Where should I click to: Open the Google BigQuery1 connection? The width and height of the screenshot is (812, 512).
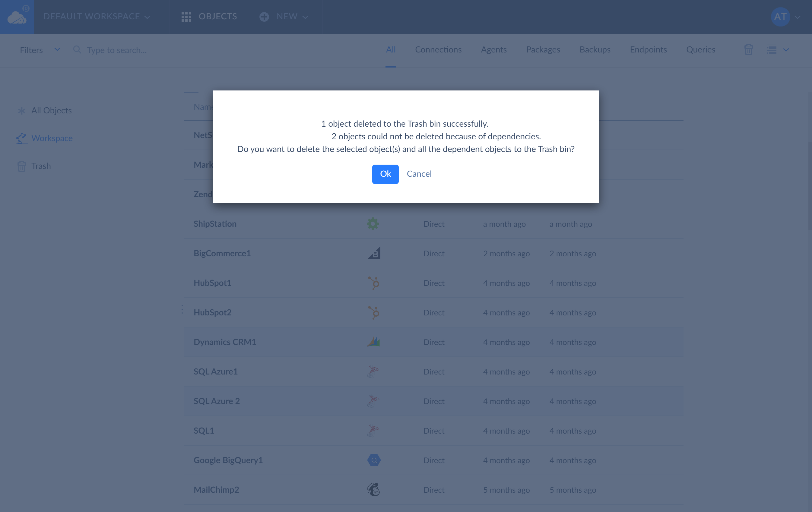[228, 460]
